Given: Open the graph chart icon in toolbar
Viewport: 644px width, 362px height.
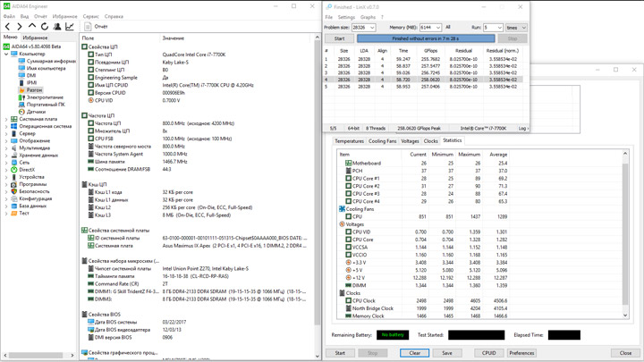Looking at the screenshot, I should click(x=70, y=27).
